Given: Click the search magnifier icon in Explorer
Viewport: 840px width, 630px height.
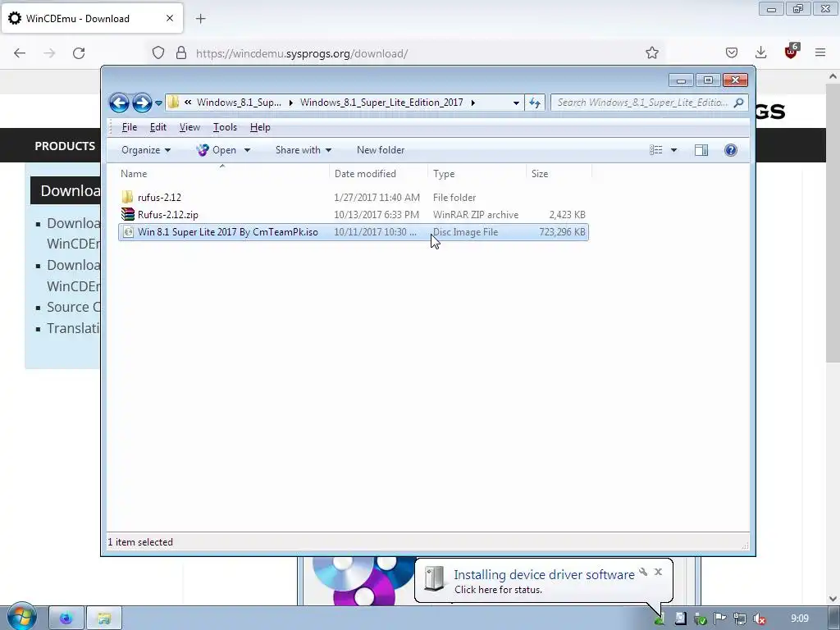Looking at the screenshot, I should (739, 103).
